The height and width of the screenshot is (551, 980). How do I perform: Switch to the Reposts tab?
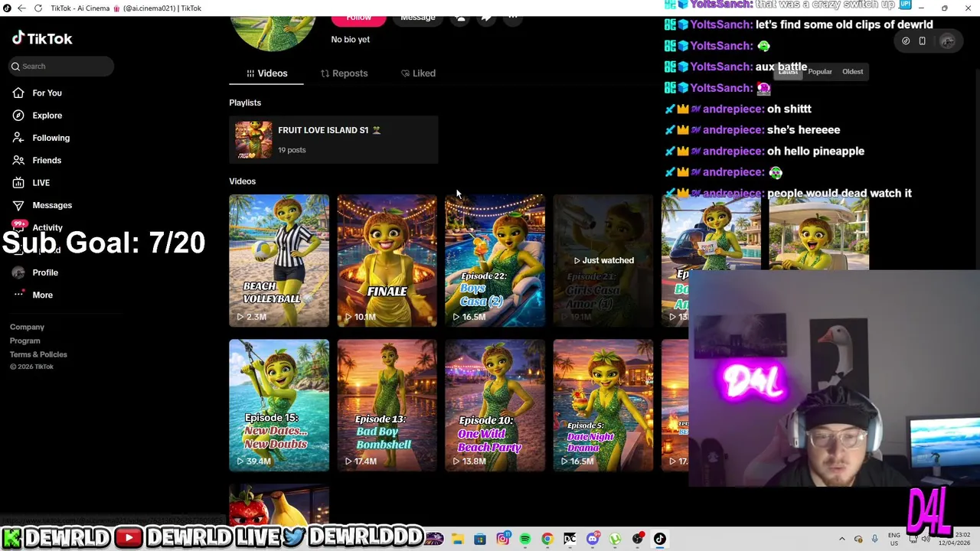click(x=344, y=73)
